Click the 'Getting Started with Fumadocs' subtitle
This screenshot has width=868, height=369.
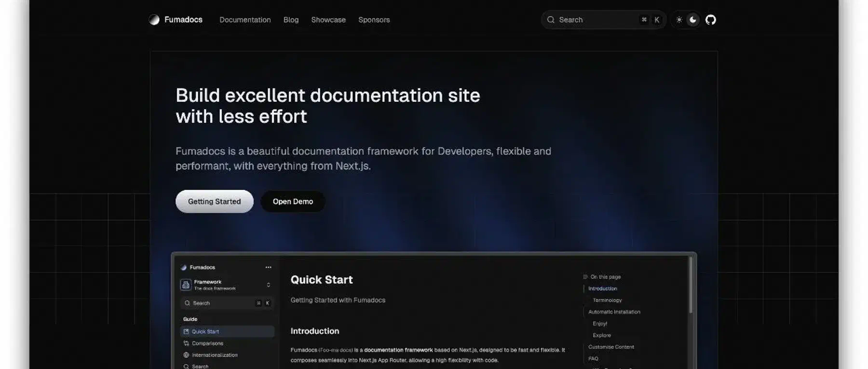pyautogui.click(x=338, y=300)
